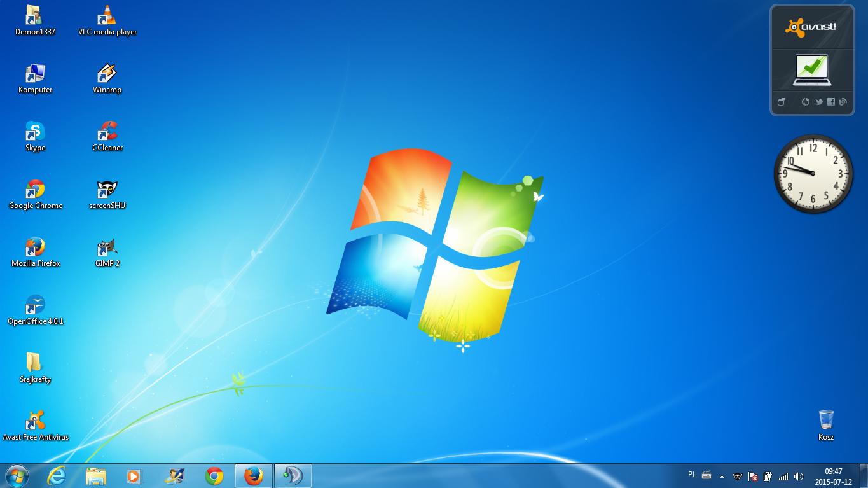Select the screenSHU desktop shortcut

point(107,194)
